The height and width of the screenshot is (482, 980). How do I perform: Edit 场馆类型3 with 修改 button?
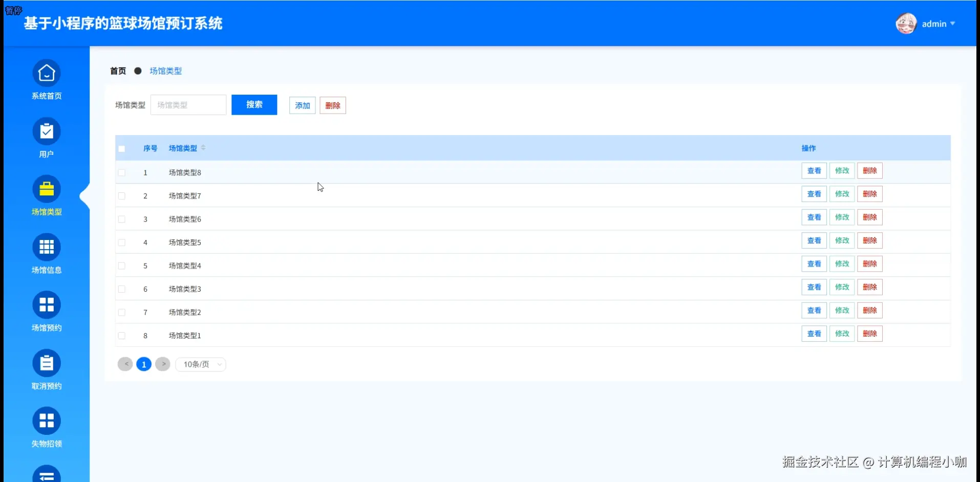pyautogui.click(x=842, y=287)
